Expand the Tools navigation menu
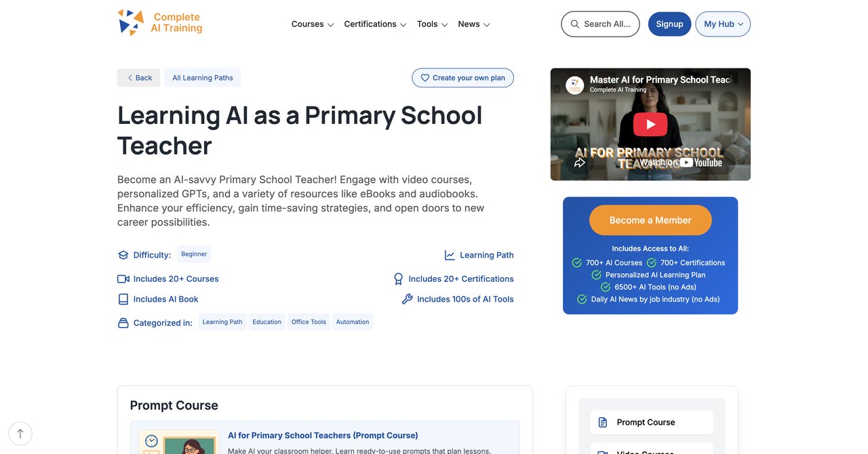Screen dimensions: 868x454 point(433,24)
